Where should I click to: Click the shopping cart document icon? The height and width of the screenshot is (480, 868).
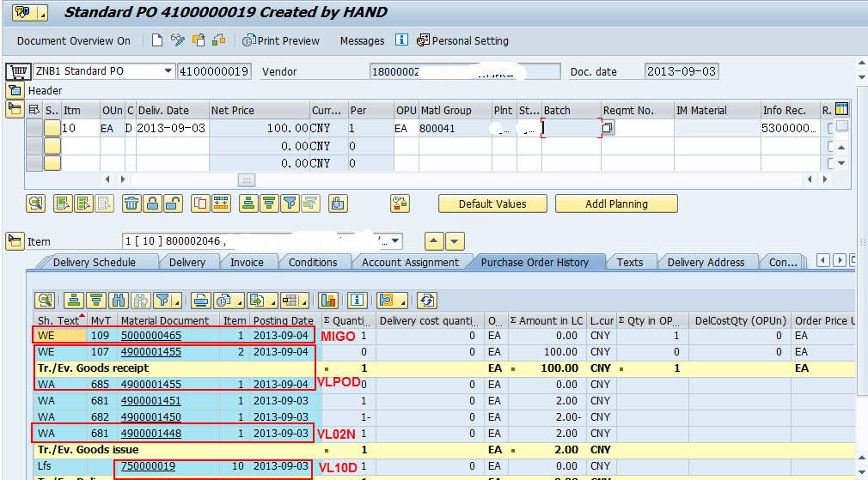pyautogui.click(x=18, y=71)
